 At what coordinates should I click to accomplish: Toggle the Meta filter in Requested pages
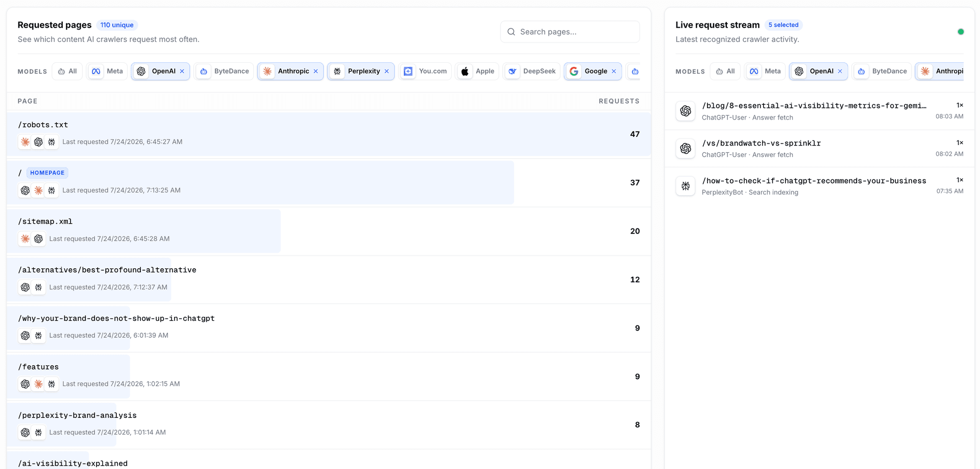coord(107,72)
